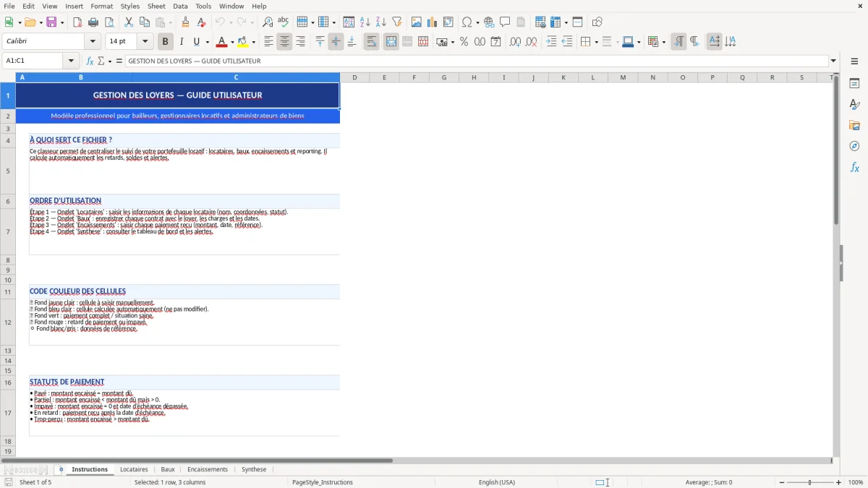The height and width of the screenshot is (488, 868).
Task: Open Find & Replace
Action: pos(268,22)
